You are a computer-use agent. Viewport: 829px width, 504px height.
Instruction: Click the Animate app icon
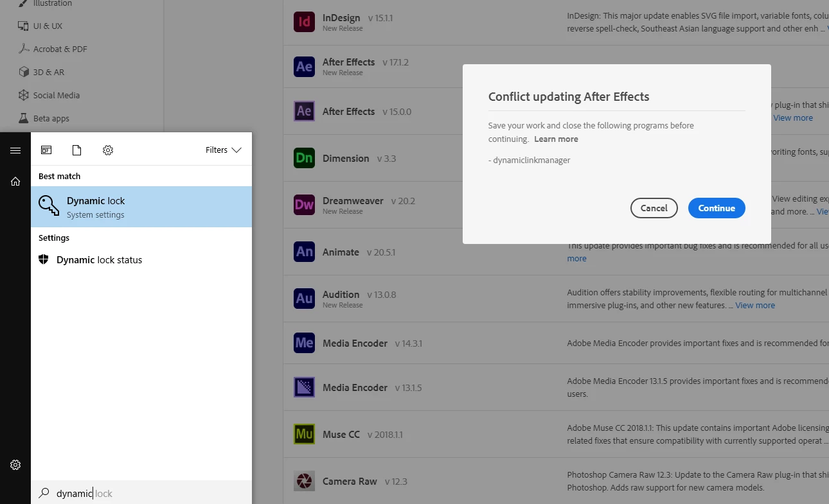pos(304,252)
